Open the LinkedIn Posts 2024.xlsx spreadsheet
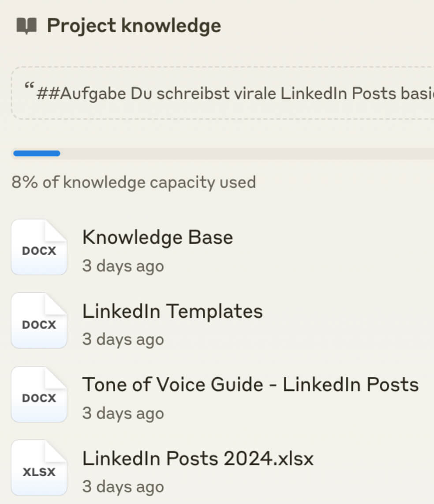This screenshot has width=434, height=504. pyautogui.click(x=198, y=459)
